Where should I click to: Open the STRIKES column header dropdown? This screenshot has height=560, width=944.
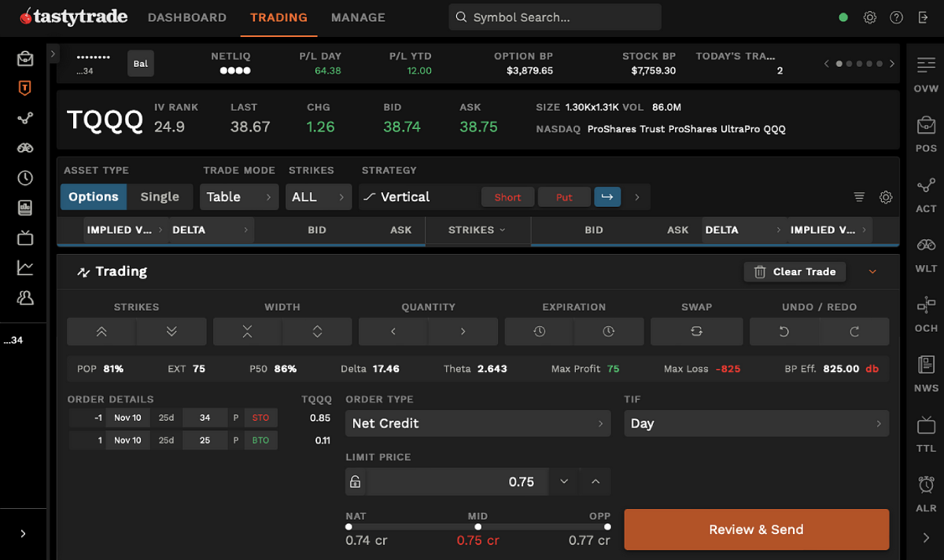click(x=477, y=230)
